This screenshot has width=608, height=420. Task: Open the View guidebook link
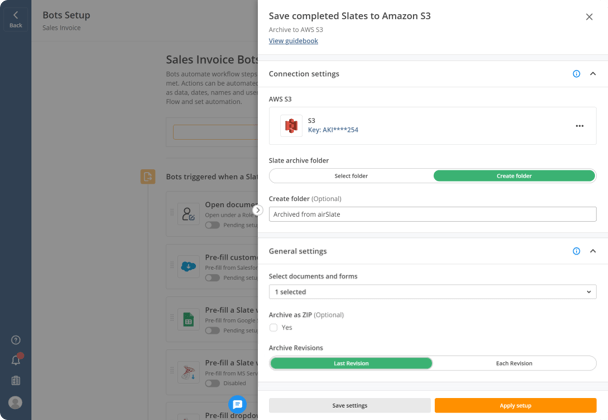tap(293, 41)
